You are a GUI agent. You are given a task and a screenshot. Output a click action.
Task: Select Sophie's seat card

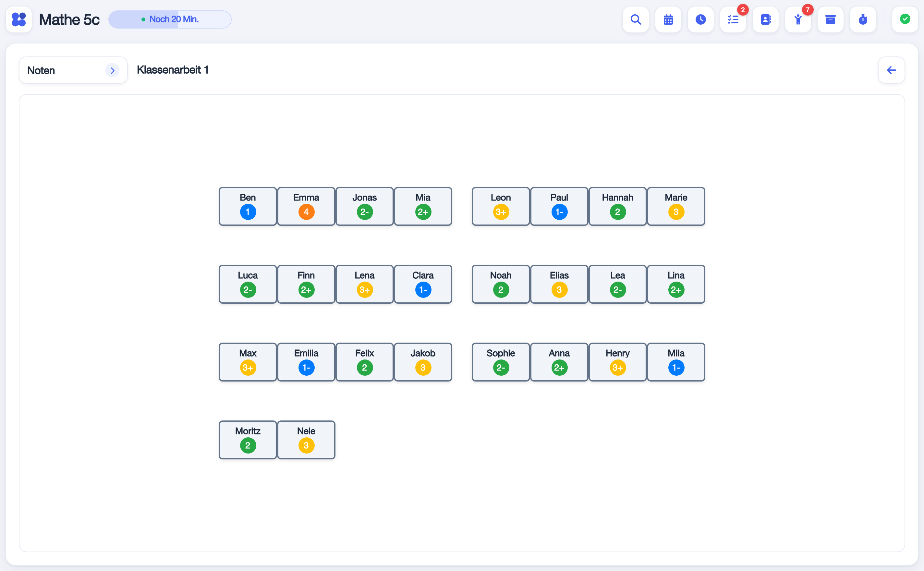[x=501, y=362]
